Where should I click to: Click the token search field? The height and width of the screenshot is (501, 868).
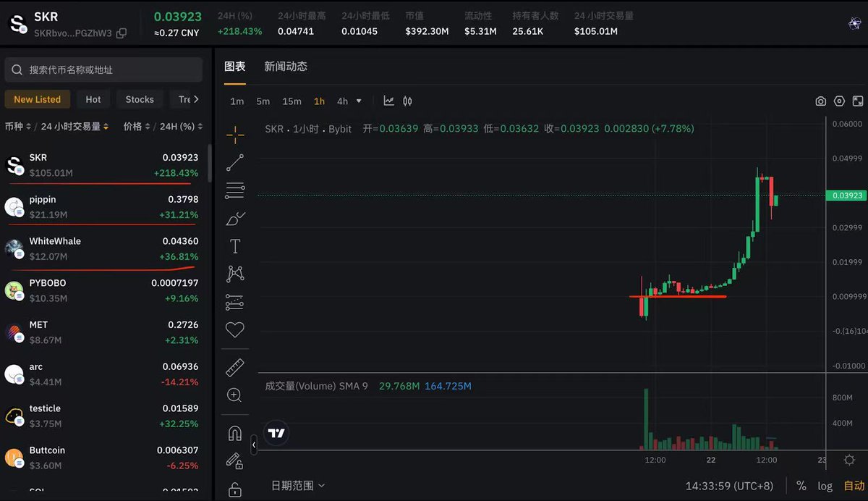click(x=103, y=70)
